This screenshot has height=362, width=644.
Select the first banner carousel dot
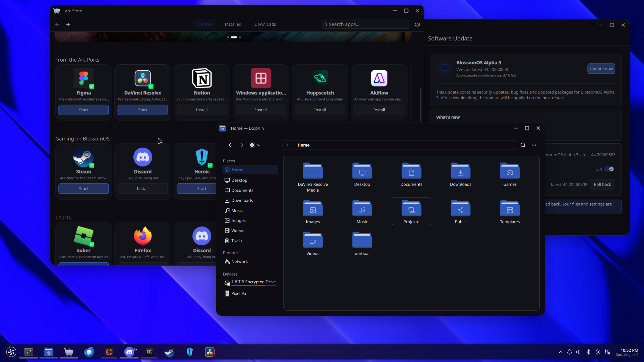pos(228,37)
